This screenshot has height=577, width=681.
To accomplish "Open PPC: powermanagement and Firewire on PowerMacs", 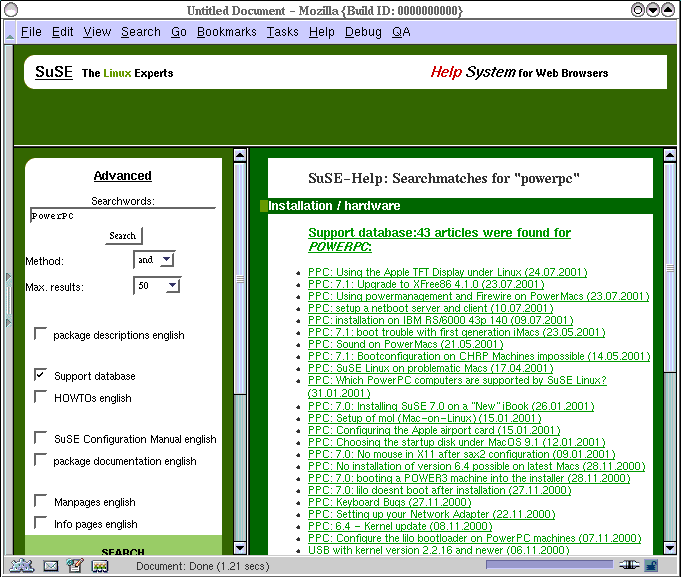I will (x=479, y=296).
